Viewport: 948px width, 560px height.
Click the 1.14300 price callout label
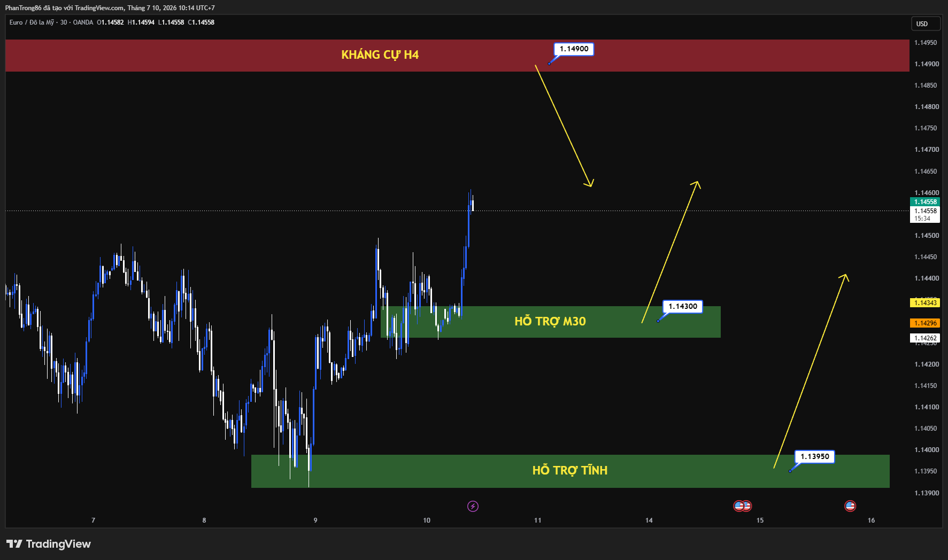tap(683, 307)
